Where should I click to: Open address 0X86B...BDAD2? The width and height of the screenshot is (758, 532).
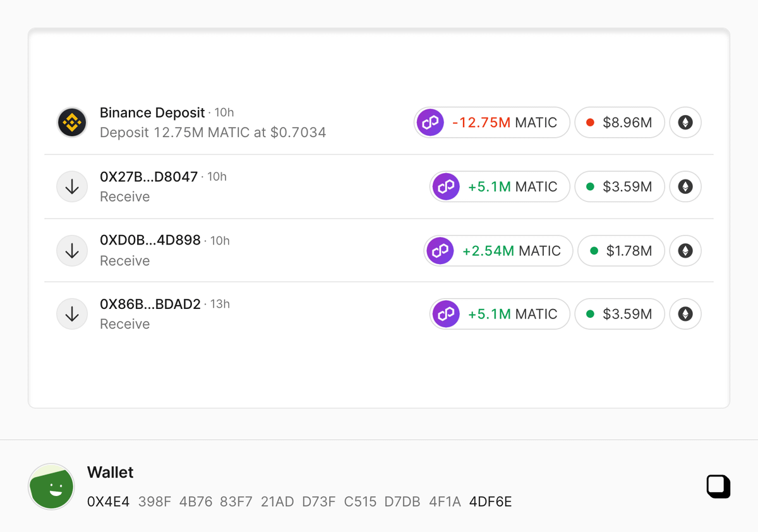pos(150,304)
